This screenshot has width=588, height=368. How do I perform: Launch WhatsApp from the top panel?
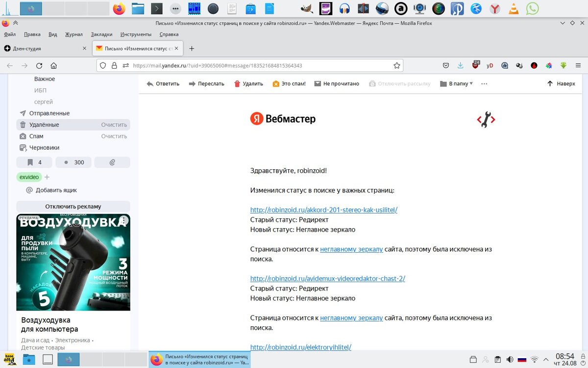[533, 8]
